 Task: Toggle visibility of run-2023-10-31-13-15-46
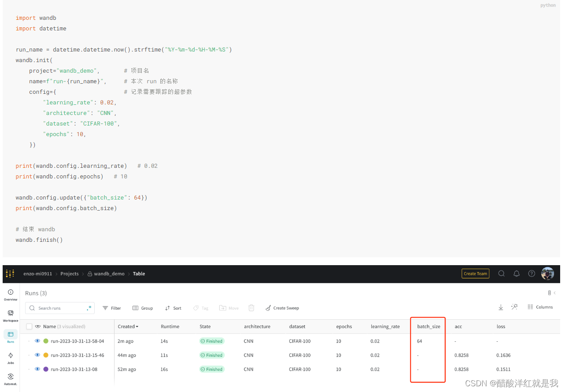click(x=37, y=355)
